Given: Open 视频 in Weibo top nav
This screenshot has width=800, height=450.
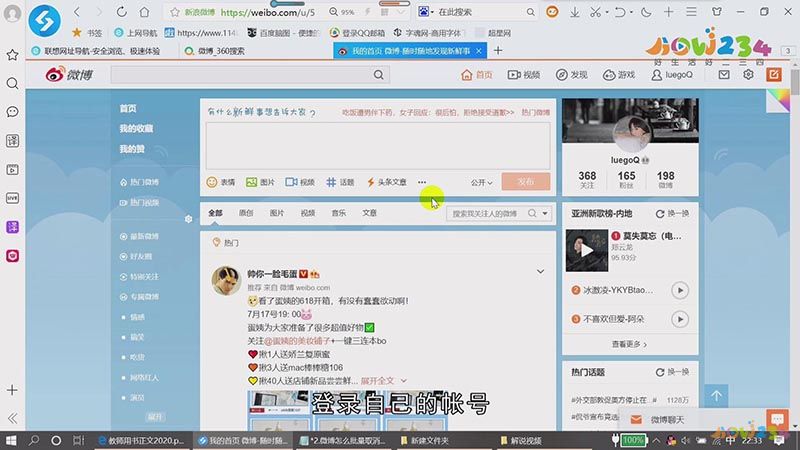Looking at the screenshot, I should (x=524, y=75).
